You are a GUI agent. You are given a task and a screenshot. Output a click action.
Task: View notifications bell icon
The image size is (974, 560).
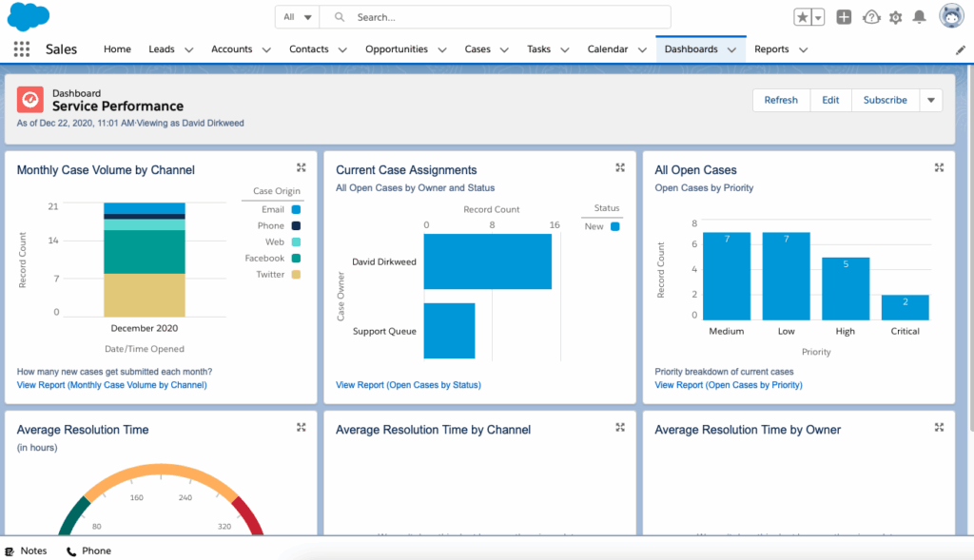coord(920,17)
